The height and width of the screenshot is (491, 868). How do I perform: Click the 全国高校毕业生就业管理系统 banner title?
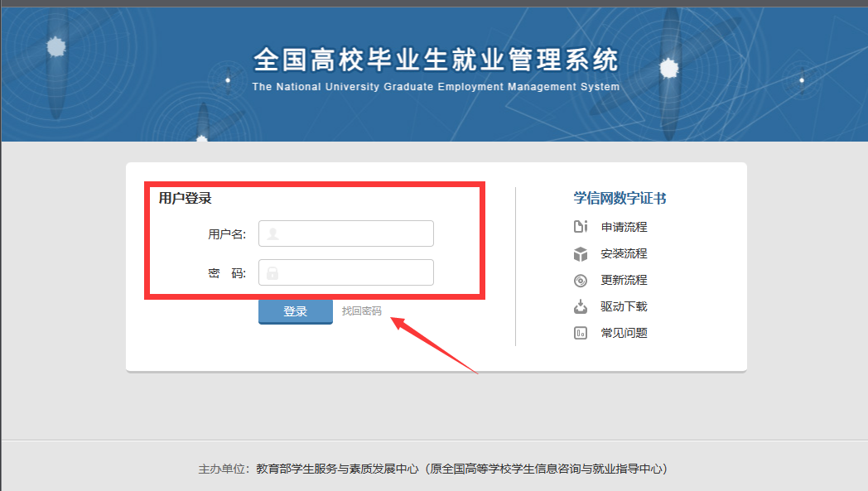[x=436, y=60]
